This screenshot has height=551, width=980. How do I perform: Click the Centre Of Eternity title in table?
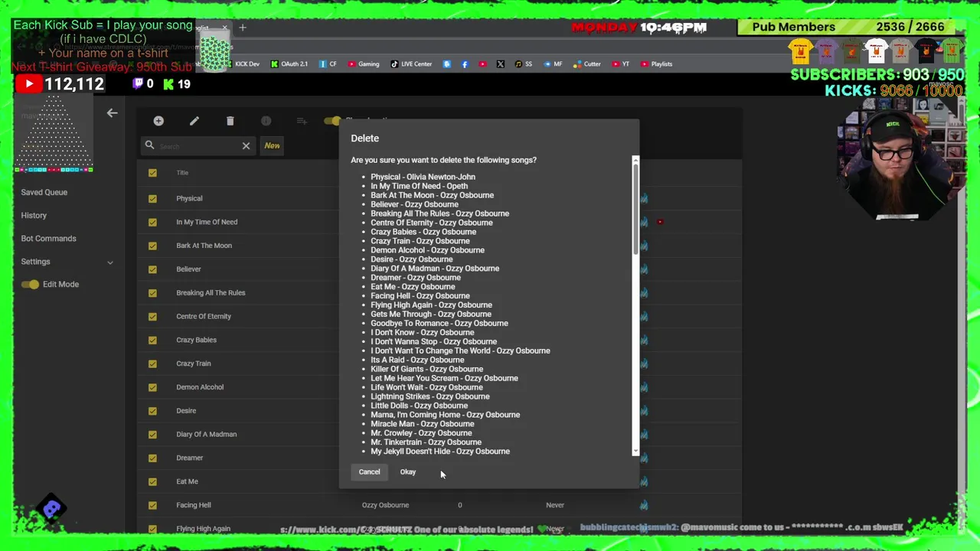[204, 317]
